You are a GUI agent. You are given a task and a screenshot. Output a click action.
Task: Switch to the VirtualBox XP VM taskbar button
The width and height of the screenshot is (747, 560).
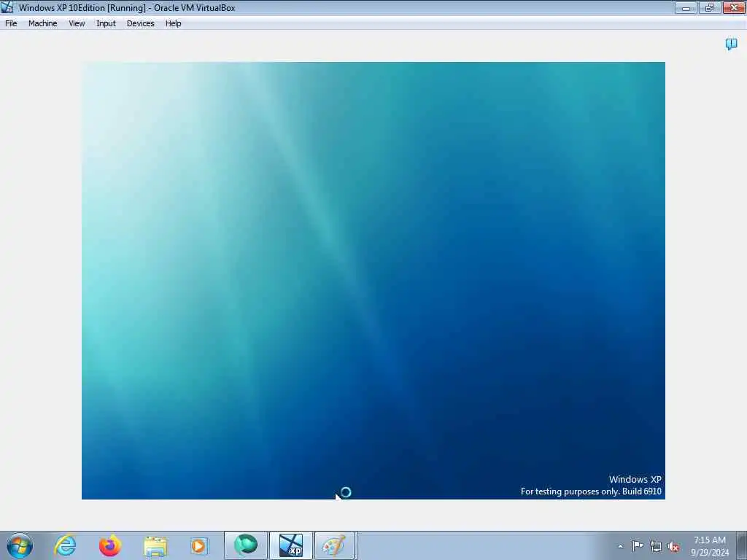click(x=291, y=545)
